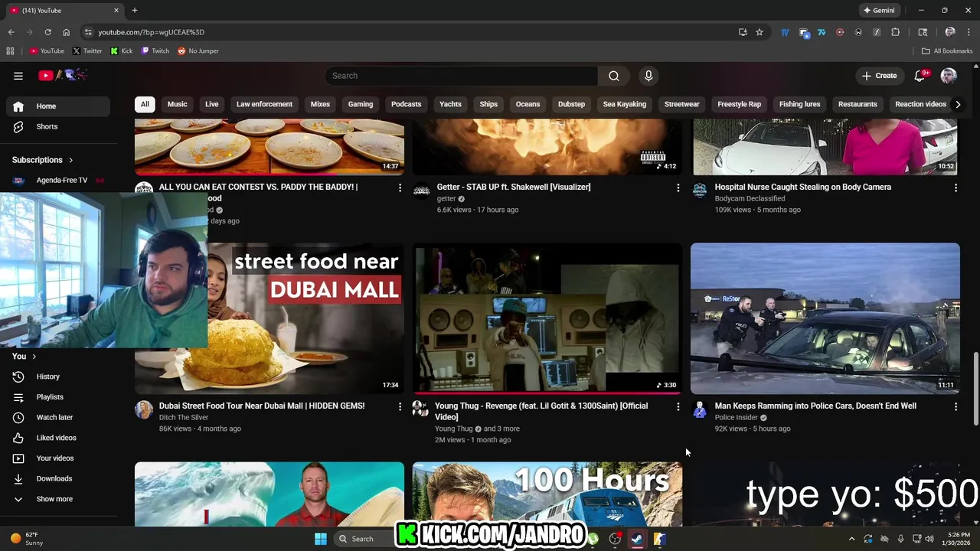Select the Dubstep filter chip
This screenshot has height=551, width=980.
(x=571, y=104)
